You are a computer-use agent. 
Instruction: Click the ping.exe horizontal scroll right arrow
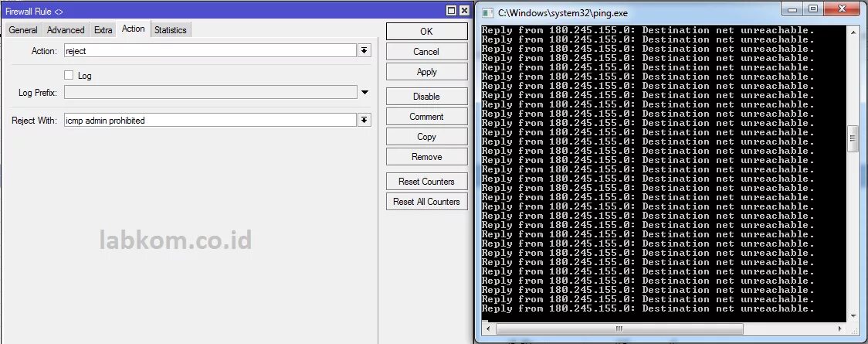coord(840,329)
